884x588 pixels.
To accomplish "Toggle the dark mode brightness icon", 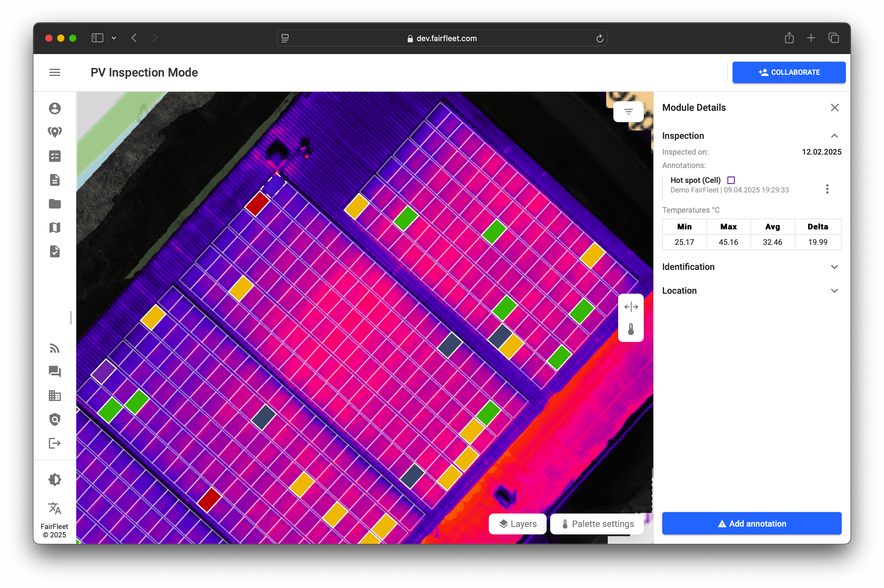I will coord(55,480).
